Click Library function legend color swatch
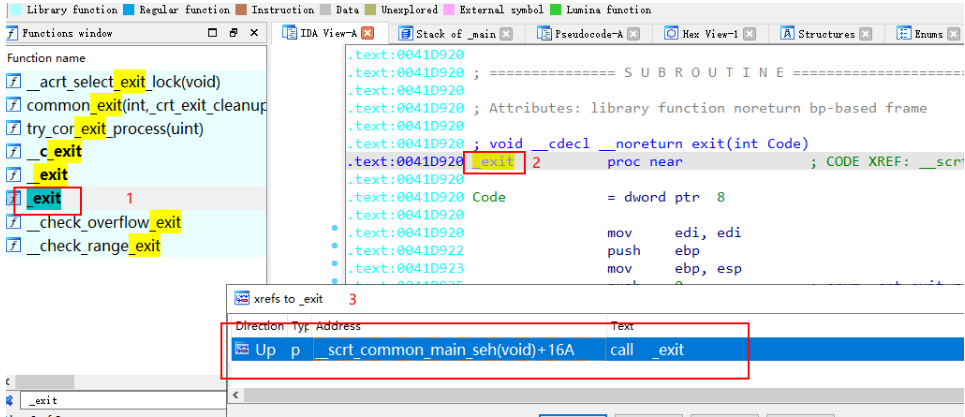Image resolution: width=965 pixels, height=417 pixels. pos(16,10)
